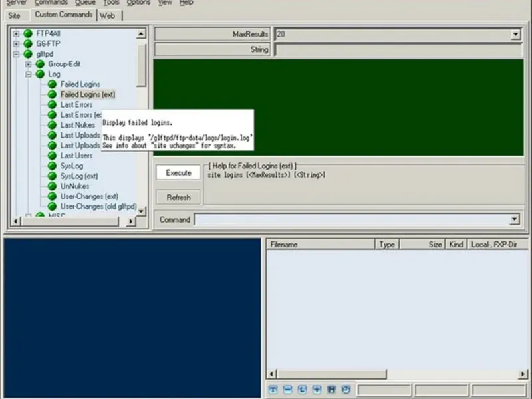The image size is (532, 399).
Task: Click the command tree vertical scrollbar thumb
Action: click(141, 65)
